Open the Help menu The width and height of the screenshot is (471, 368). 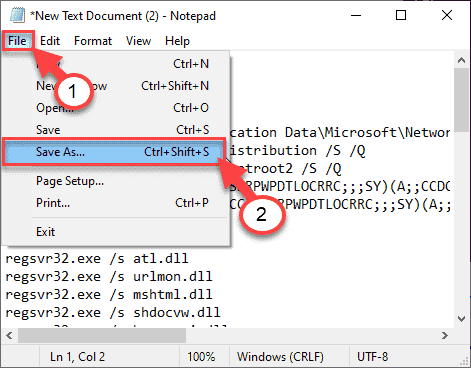pos(177,41)
